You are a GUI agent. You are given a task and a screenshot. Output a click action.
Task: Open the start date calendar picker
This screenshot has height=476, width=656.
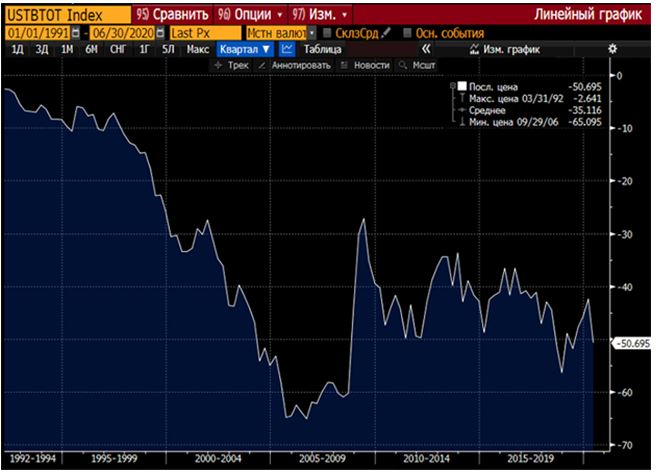[x=75, y=33]
